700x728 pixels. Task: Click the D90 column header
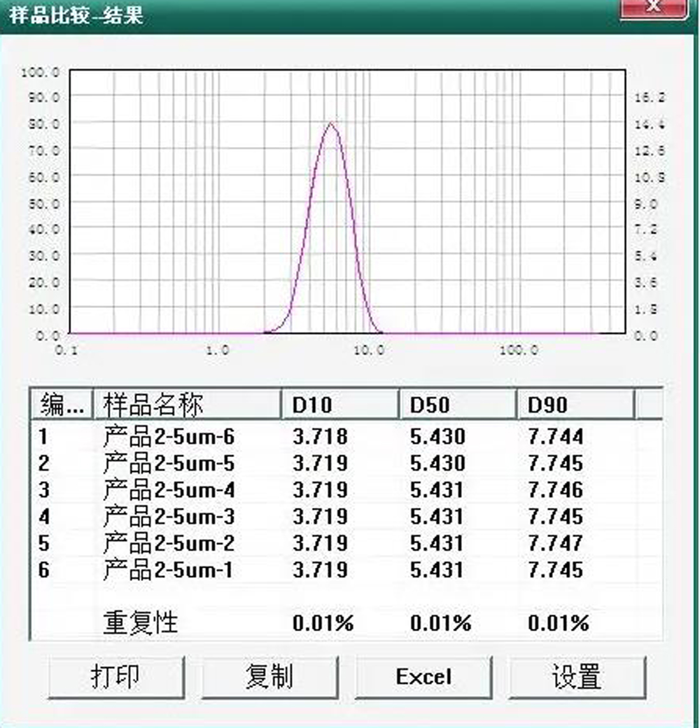tap(576, 404)
